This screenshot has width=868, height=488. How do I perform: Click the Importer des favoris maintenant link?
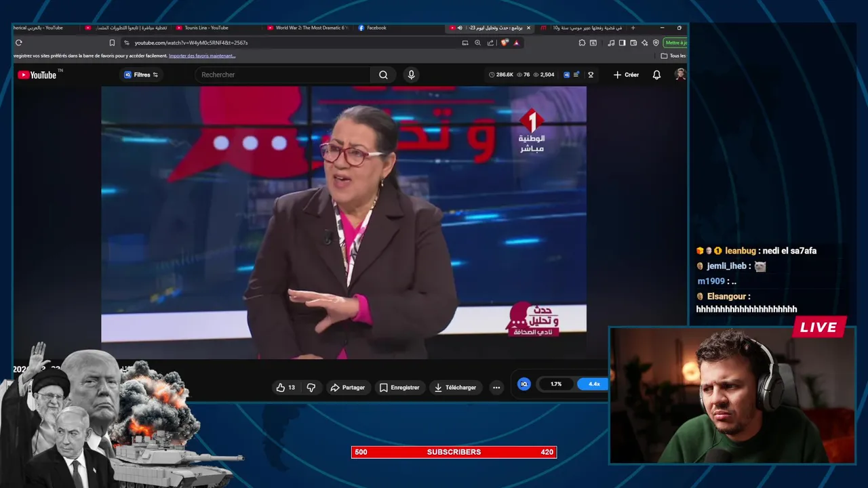(202, 56)
